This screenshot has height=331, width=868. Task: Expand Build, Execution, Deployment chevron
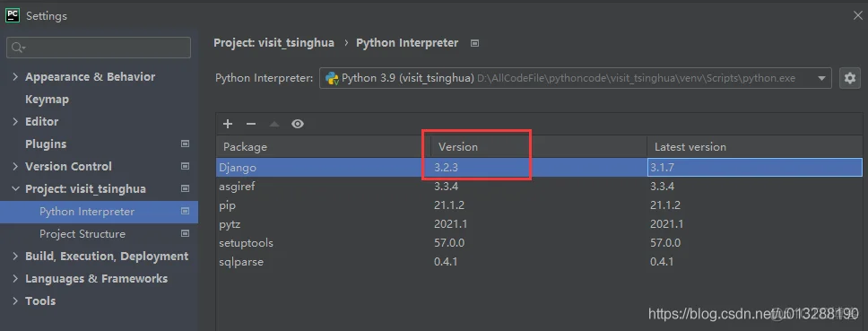click(15, 257)
